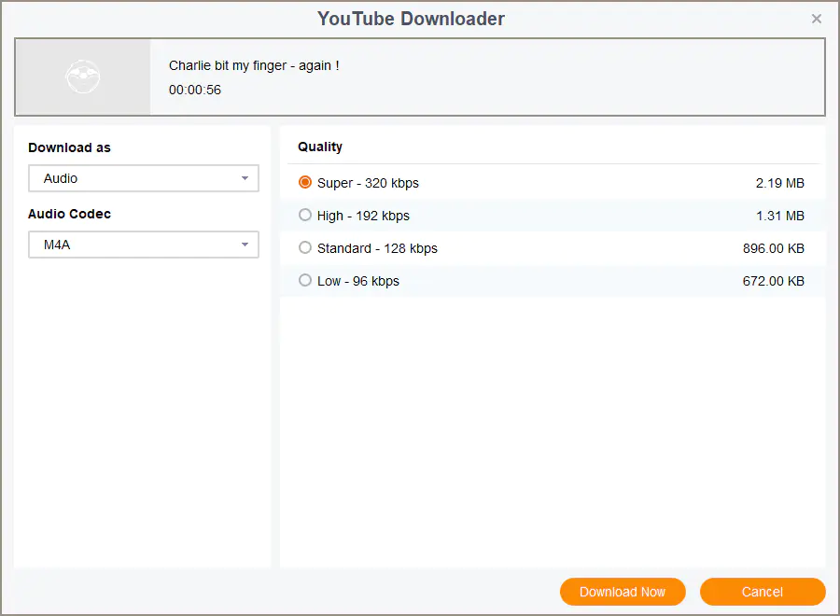Click the 672.00 KB file size

tap(773, 281)
